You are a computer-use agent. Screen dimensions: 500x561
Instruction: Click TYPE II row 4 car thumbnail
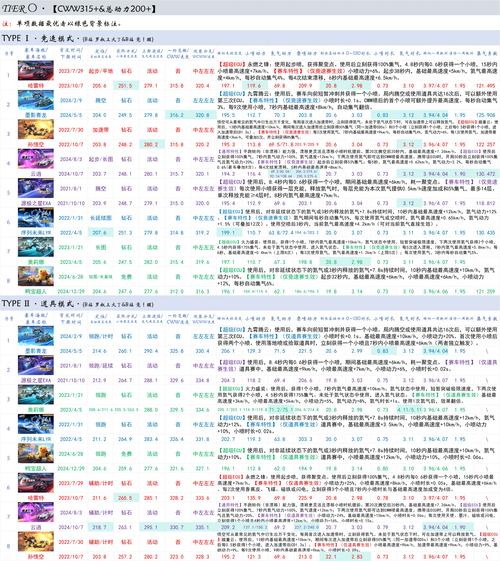point(36,424)
